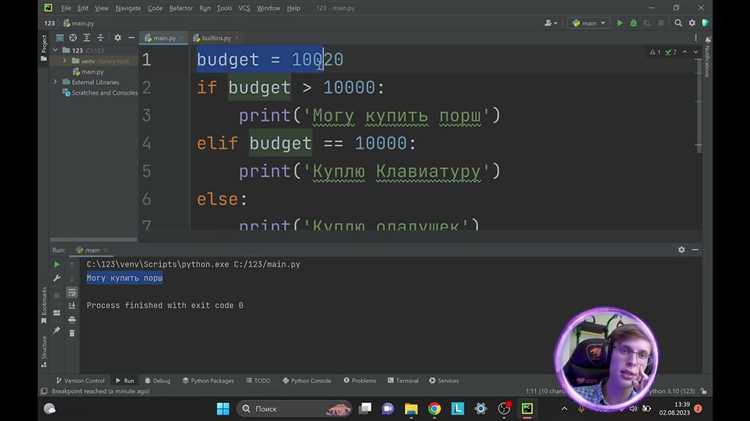Select opened file target icon in Project panel
Image resolution: width=750 pixels, height=421 pixels.
[73, 37]
